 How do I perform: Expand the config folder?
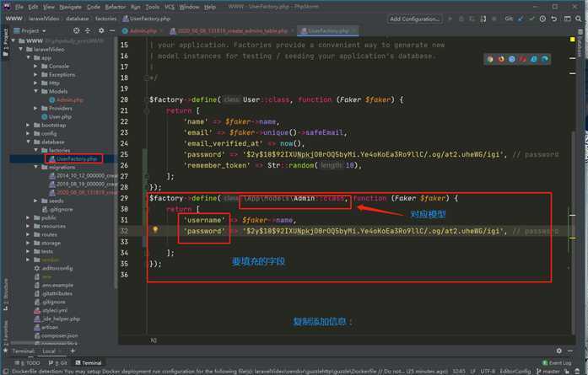28,133
